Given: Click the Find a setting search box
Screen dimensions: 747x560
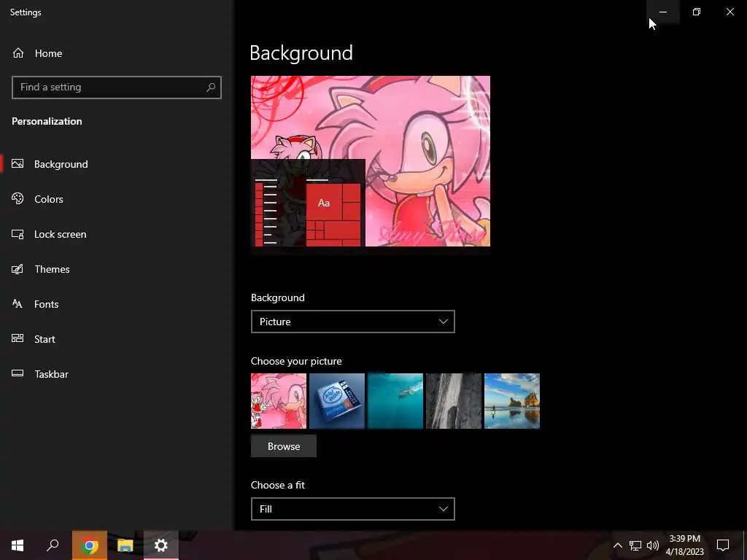Looking at the screenshot, I should (116, 87).
